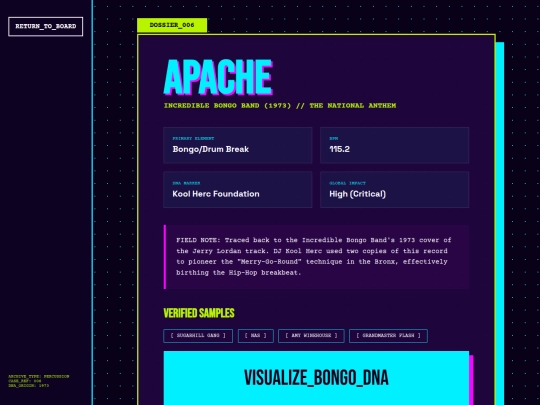
Task: Click the FIELD NOTE text block
Action: point(316,257)
